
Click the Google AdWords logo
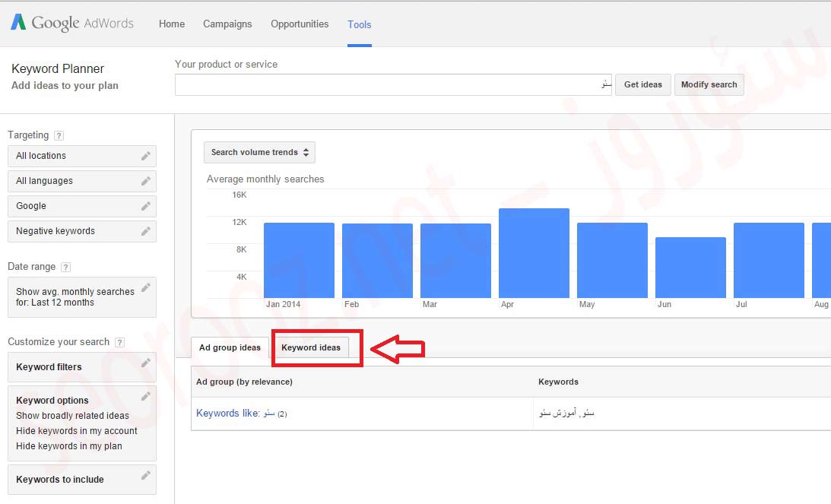(x=72, y=23)
